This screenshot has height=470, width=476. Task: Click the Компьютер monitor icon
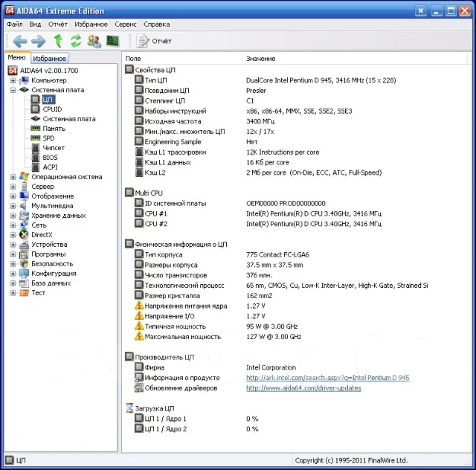tap(24, 80)
